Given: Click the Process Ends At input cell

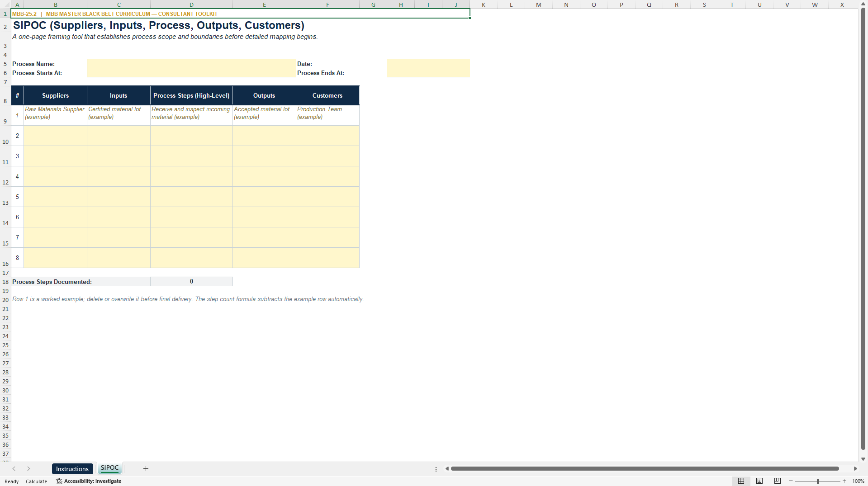Looking at the screenshot, I should click(x=428, y=73).
